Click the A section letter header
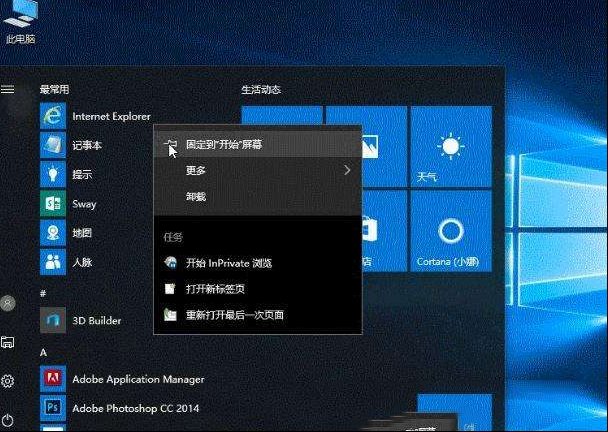 click(43, 353)
